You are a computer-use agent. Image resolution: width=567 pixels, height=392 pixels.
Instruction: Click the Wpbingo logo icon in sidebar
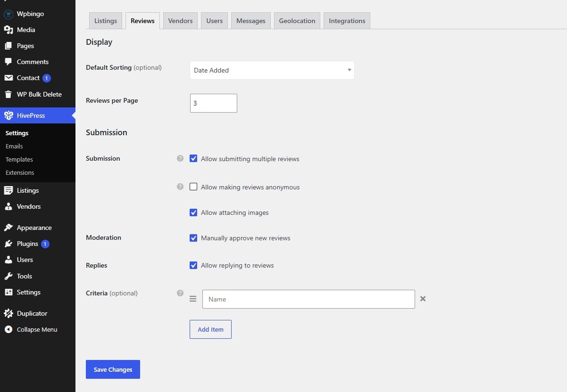[8, 14]
